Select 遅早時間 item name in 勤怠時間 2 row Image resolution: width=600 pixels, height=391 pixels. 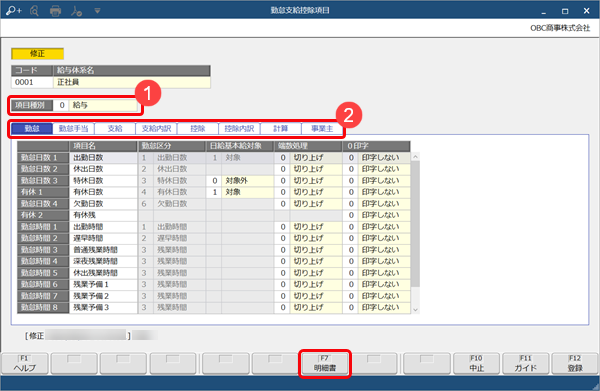(x=103, y=238)
